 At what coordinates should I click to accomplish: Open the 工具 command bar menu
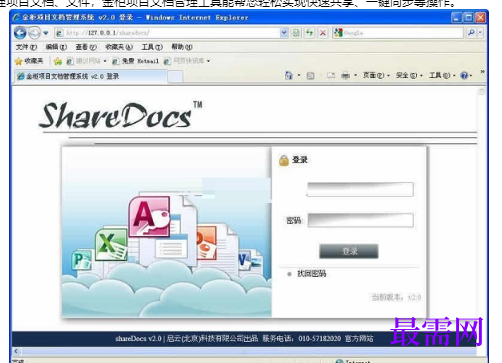click(x=442, y=76)
